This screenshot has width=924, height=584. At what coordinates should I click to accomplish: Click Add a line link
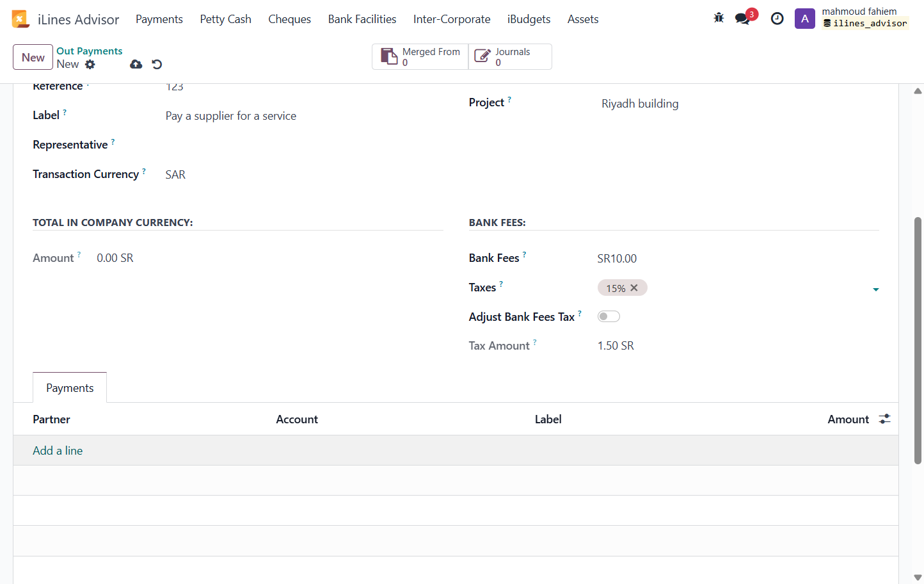(x=58, y=450)
